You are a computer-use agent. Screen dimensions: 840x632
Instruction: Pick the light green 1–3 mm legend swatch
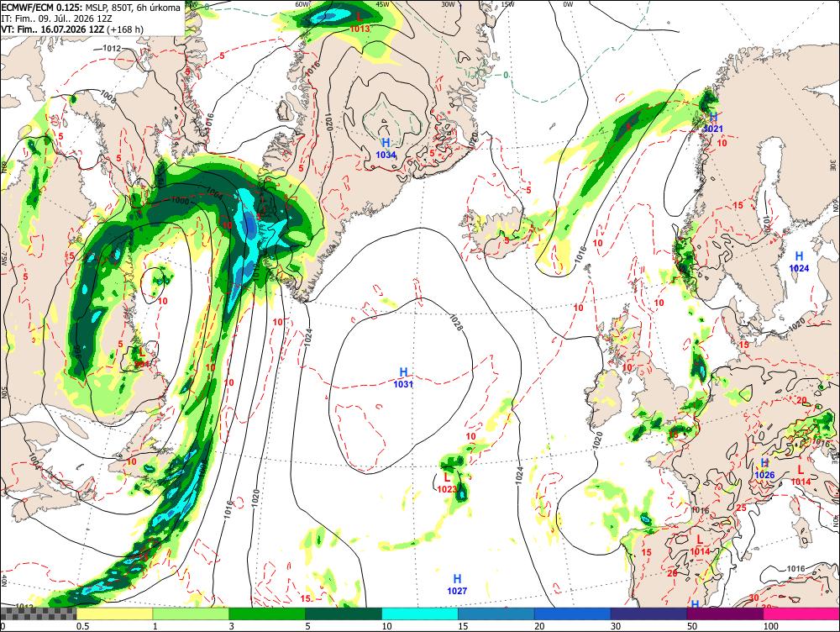(x=191, y=614)
